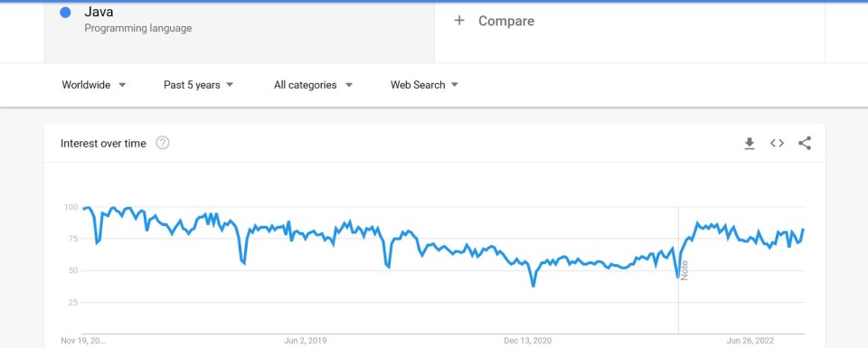Viewport: 868px width, 348px height.
Task: Click the Jun 2, 2019 axis label
Action: [x=305, y=340]
